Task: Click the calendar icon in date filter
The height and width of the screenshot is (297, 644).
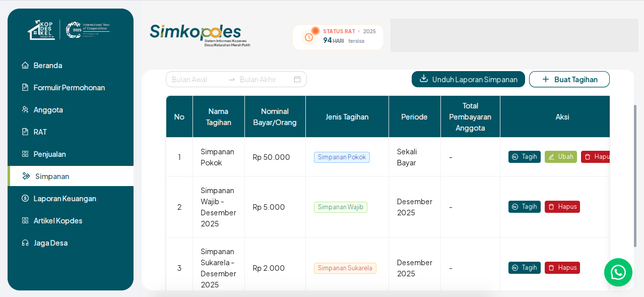Action: (297, 79)
